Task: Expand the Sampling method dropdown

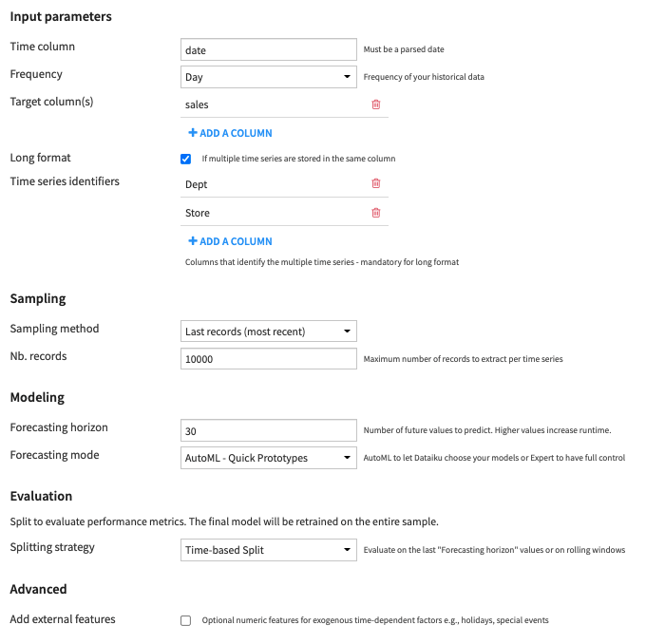Action: pos(268,331)
